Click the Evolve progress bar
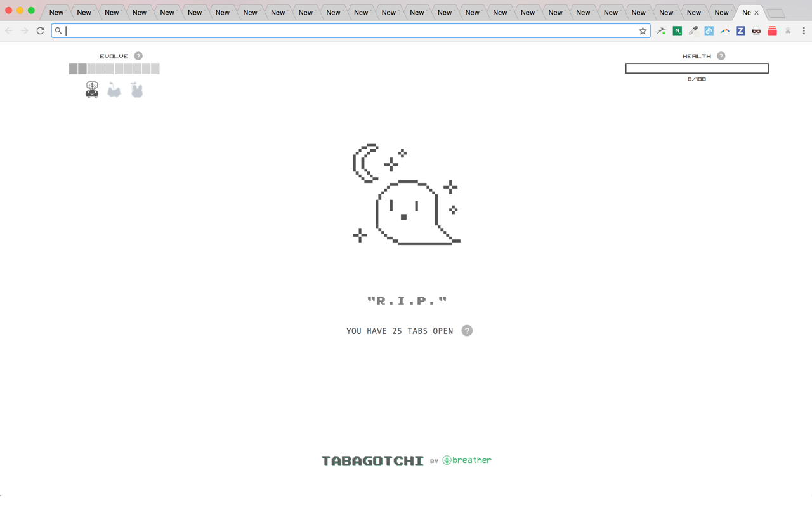This screenshot has height=508, width=812. [114, 69]
